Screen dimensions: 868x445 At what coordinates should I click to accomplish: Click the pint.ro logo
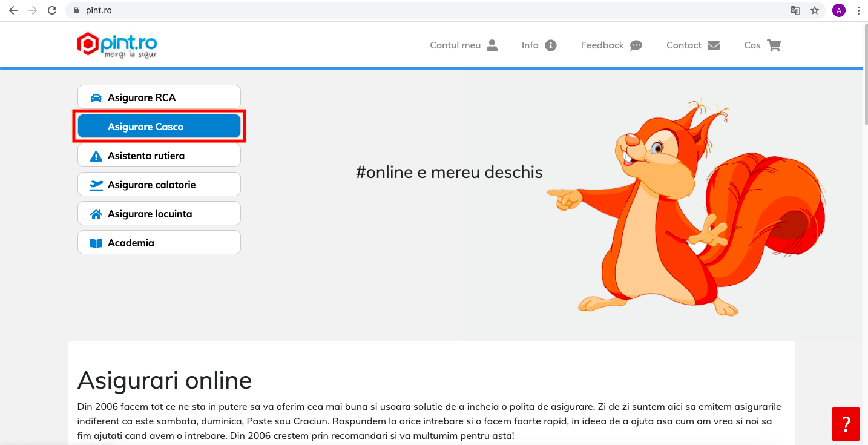117,45
